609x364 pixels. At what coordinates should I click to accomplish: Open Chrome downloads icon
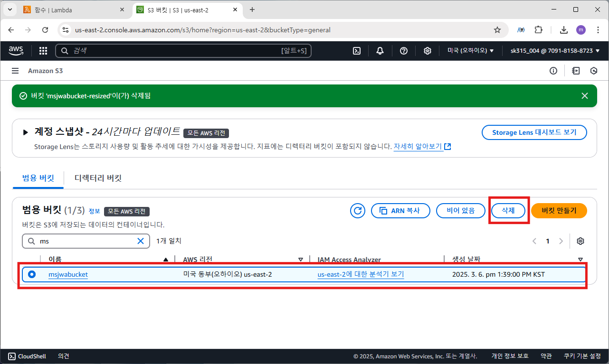pos(564,30)
